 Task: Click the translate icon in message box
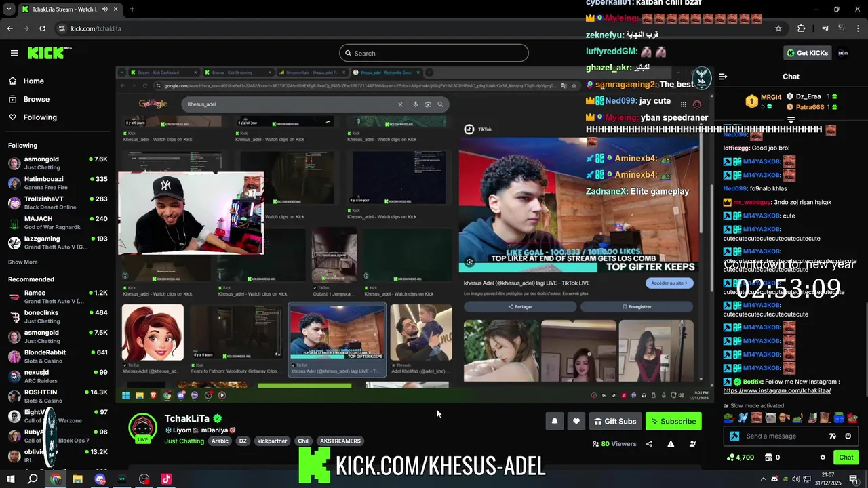(833, 436)
